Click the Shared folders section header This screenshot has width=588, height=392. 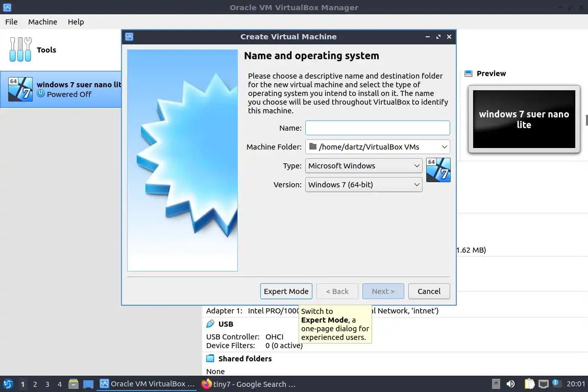(245, 359)
